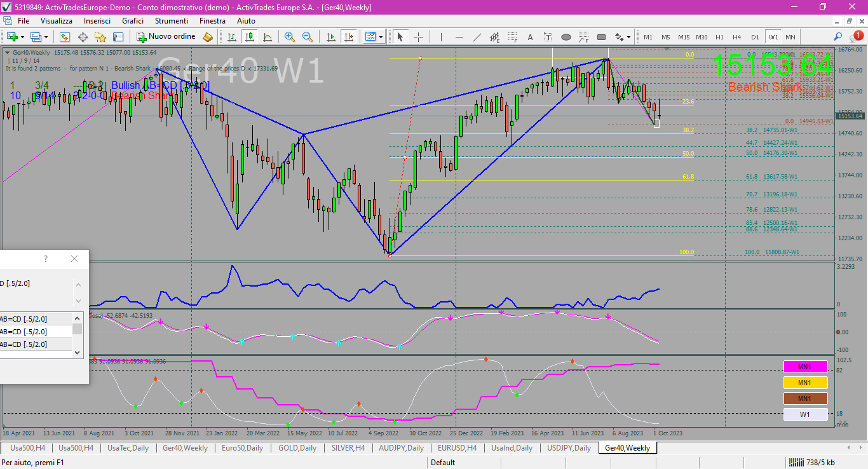Toggle chart auto scroll
Image resolution: width=868 pixels, height=469 pixels.
coord(330,37)
